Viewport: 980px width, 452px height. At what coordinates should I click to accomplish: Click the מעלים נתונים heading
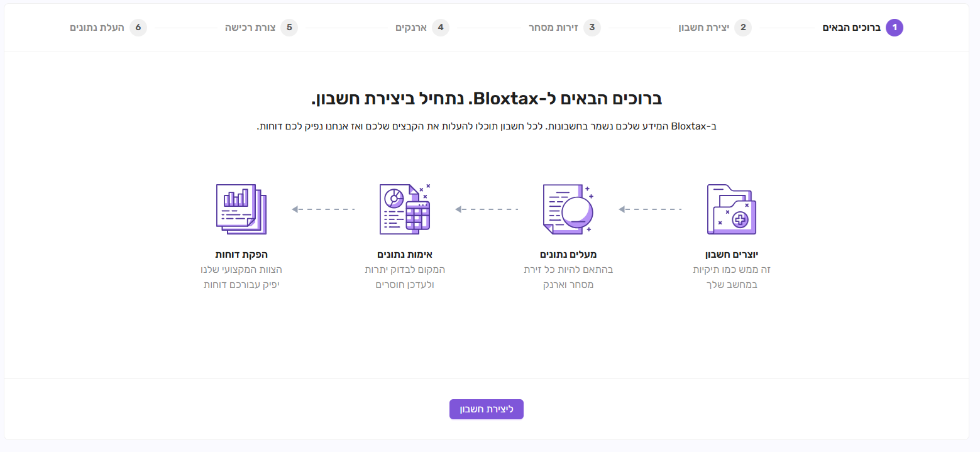point(568,255)
